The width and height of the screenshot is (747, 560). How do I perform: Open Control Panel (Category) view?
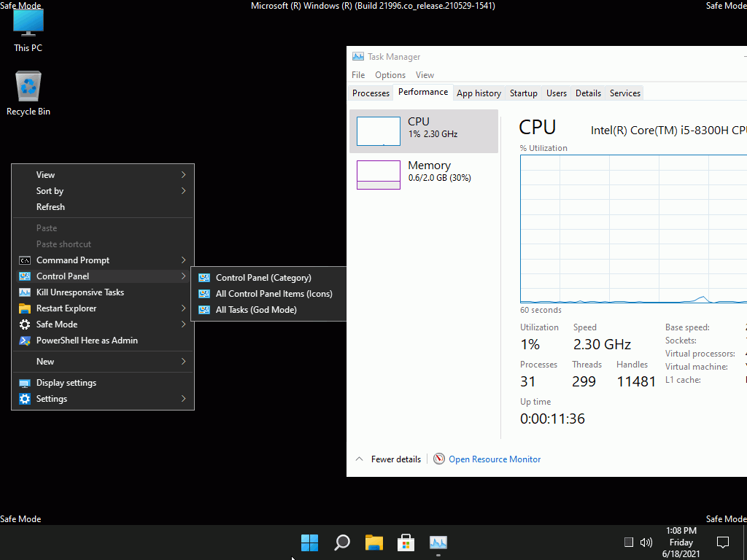268,278
